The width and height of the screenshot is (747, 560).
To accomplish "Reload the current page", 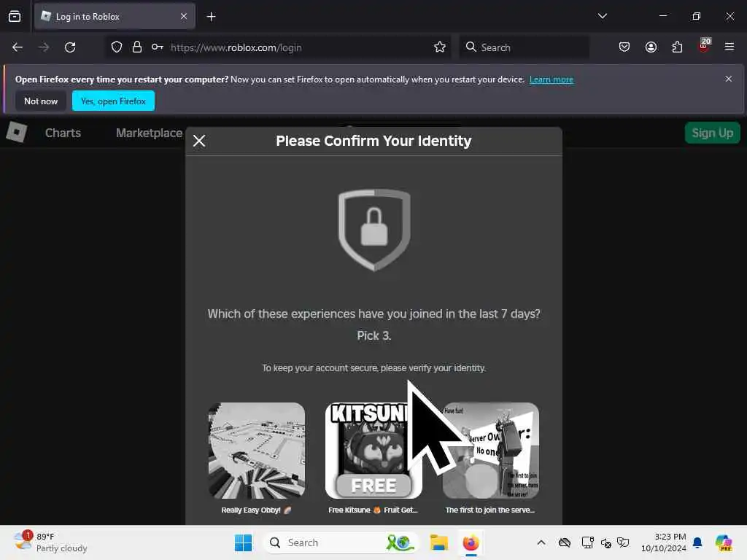I will [x=70, y=47].
